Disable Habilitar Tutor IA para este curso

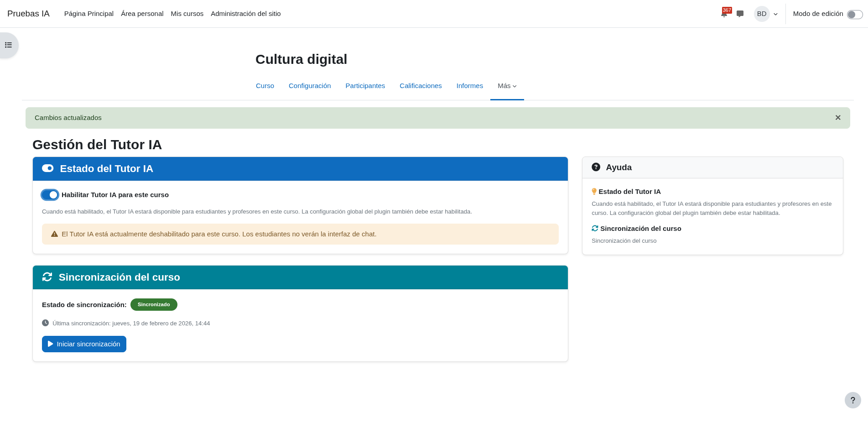50,195
